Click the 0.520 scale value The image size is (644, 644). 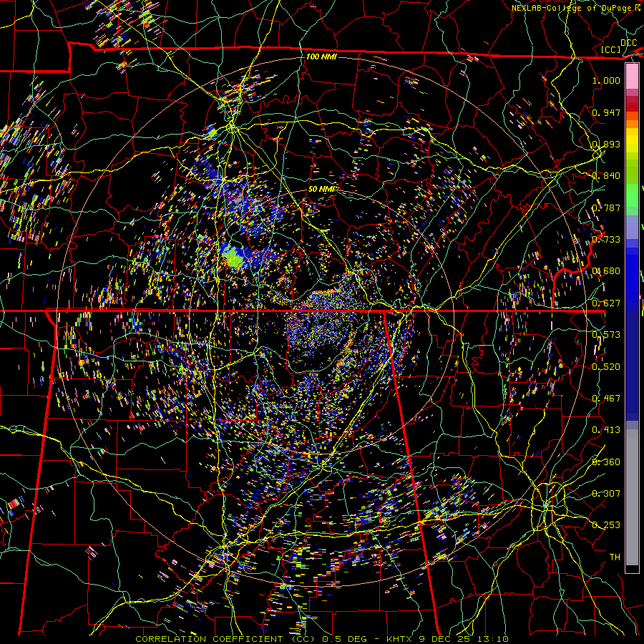606,366
